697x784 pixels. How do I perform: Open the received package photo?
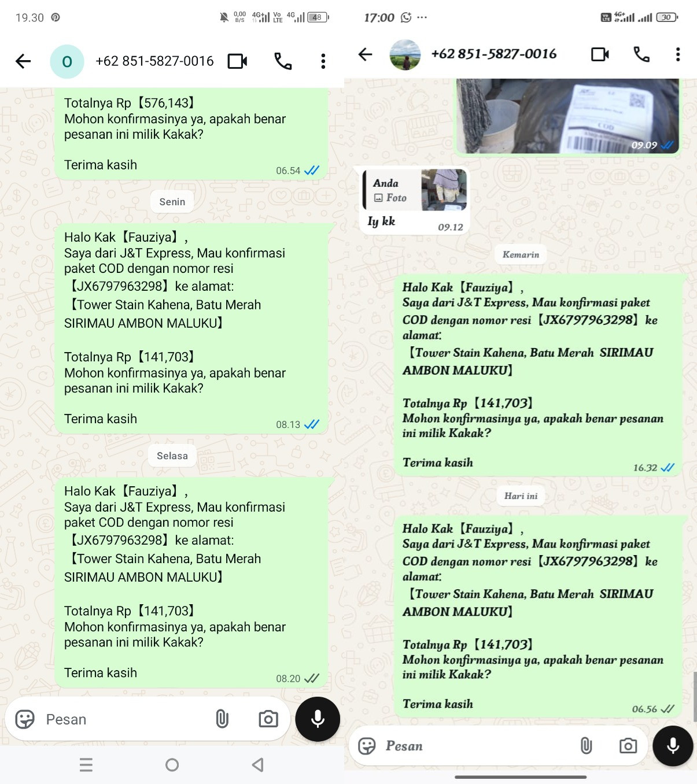567,116
